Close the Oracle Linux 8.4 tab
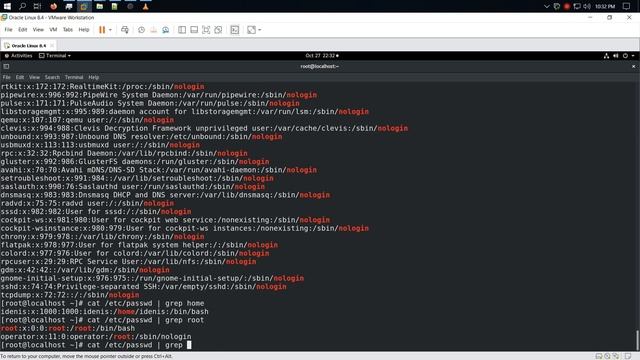The height and width of the screenshot is (360, 640). point(52,46)
